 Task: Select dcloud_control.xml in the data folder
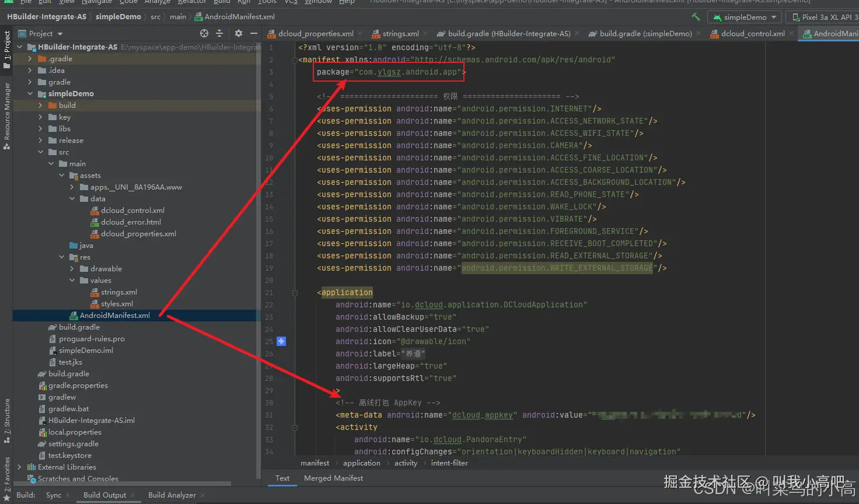tap(132, 210)
